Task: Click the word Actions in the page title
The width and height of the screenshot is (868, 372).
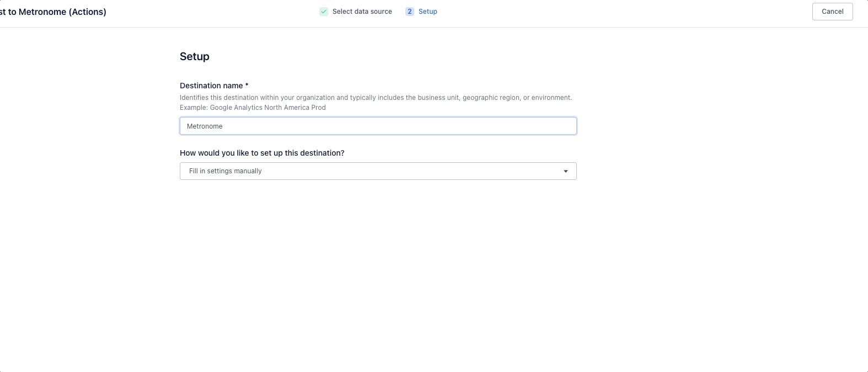Action: tap(87, 12)
